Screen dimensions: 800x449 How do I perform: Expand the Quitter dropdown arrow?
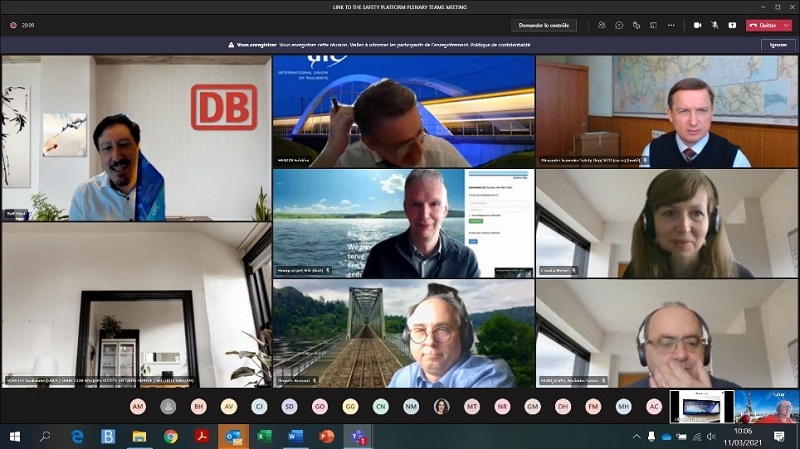coord(788,25)
